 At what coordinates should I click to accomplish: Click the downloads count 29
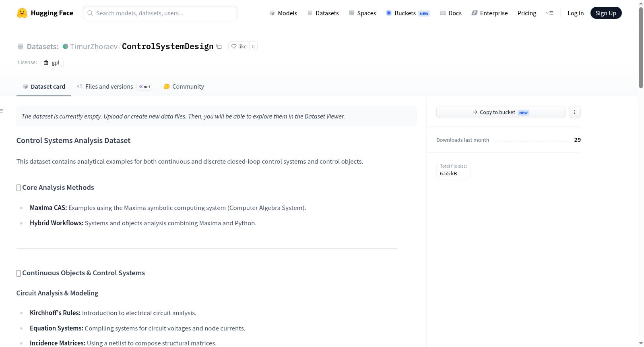pos(577,140)
